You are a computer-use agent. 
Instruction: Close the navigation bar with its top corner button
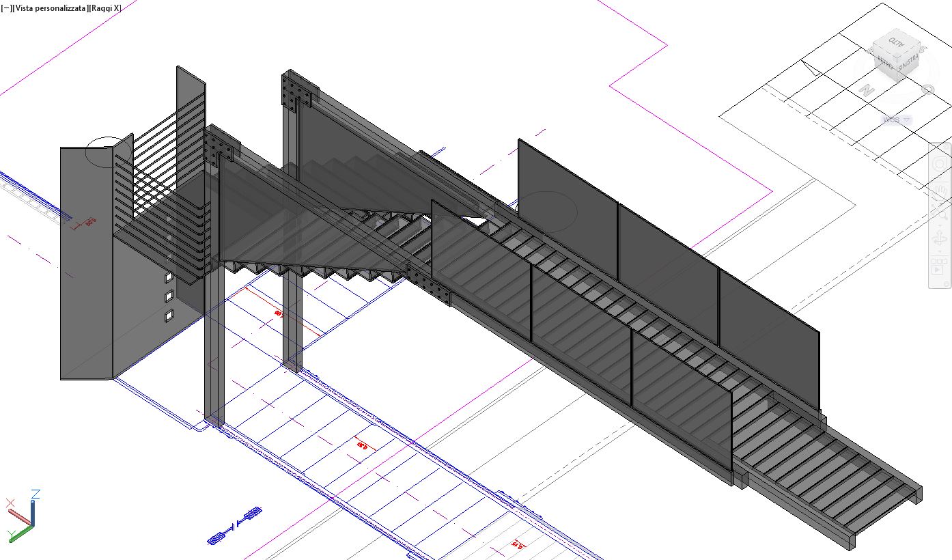click(x=947, y=146)
